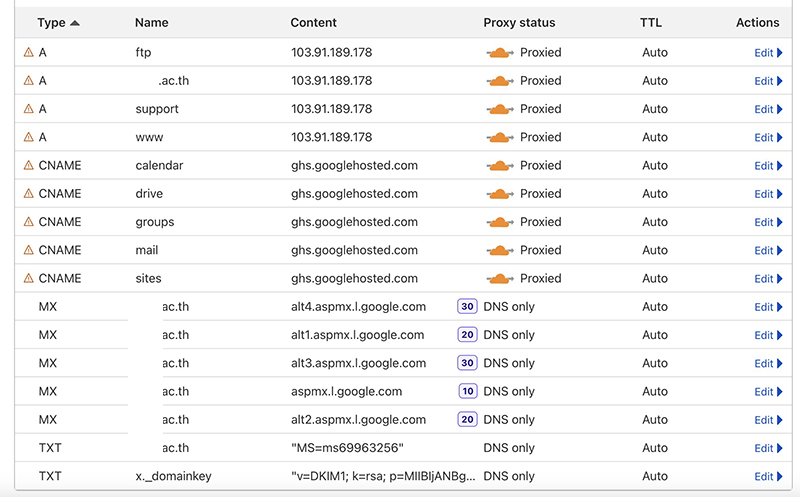800x497 pixels.
Task: Select the ghs.googlehosted.com content for calendar
Action: pos(354,165)
